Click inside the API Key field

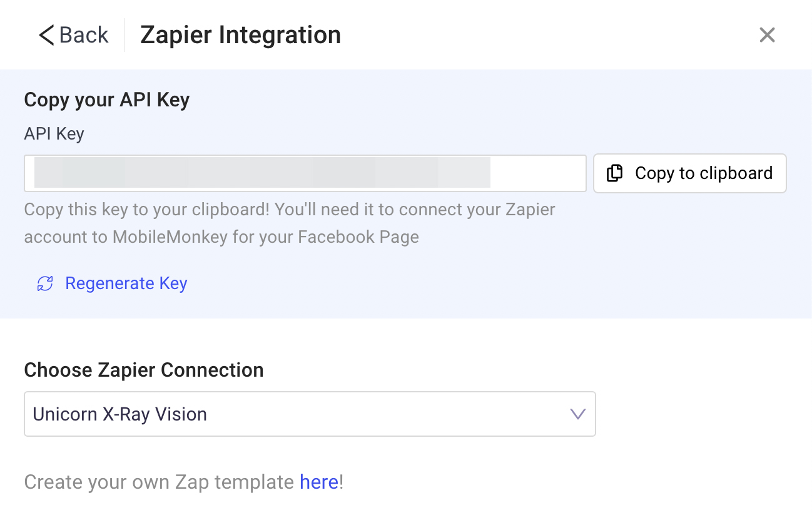point(305,173)
